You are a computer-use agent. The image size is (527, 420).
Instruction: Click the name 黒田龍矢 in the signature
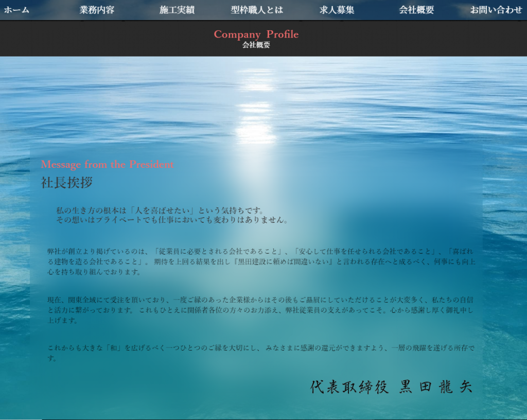click(x=436, y=387)
